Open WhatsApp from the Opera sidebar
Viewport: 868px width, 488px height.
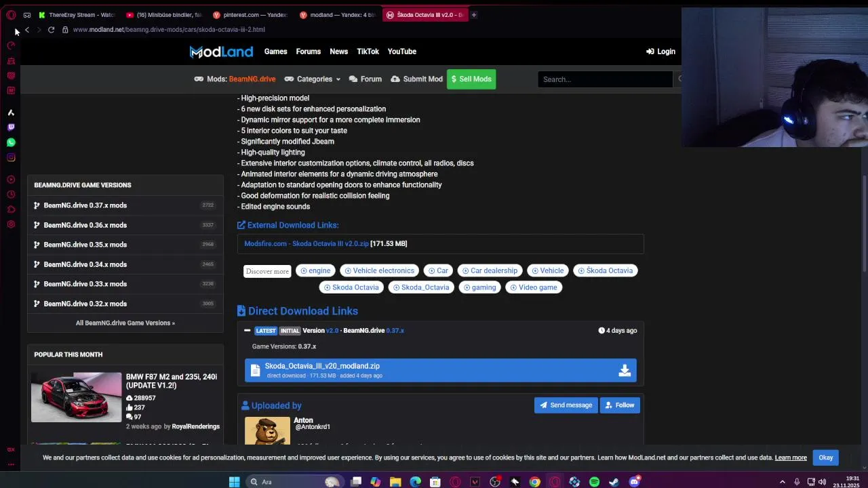click(11, 142)
